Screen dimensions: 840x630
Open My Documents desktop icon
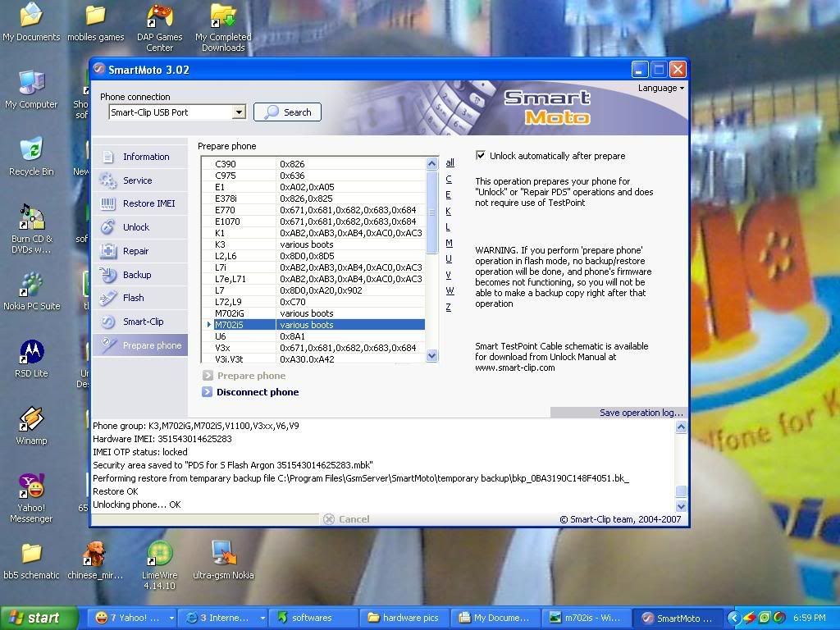[x=31, y=15]
